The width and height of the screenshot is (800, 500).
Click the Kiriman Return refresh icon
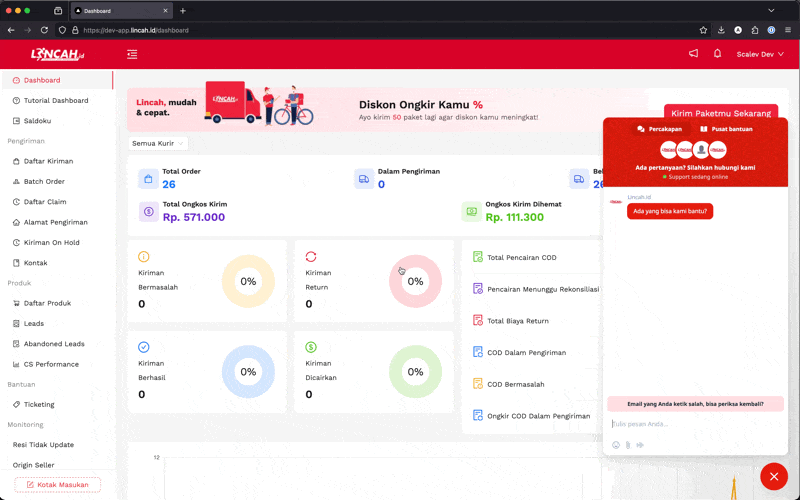click(x=311, y=257)
